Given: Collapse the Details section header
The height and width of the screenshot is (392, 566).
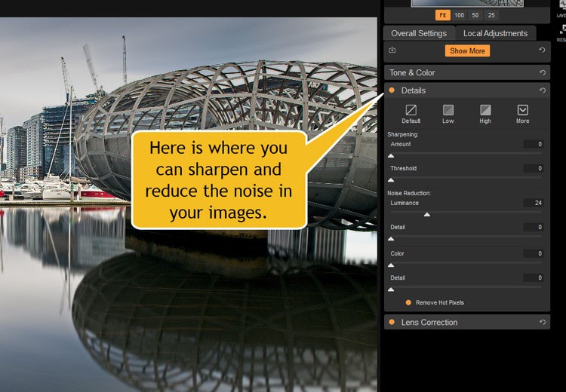Looking at the screenshot, I should coord(467,90).
